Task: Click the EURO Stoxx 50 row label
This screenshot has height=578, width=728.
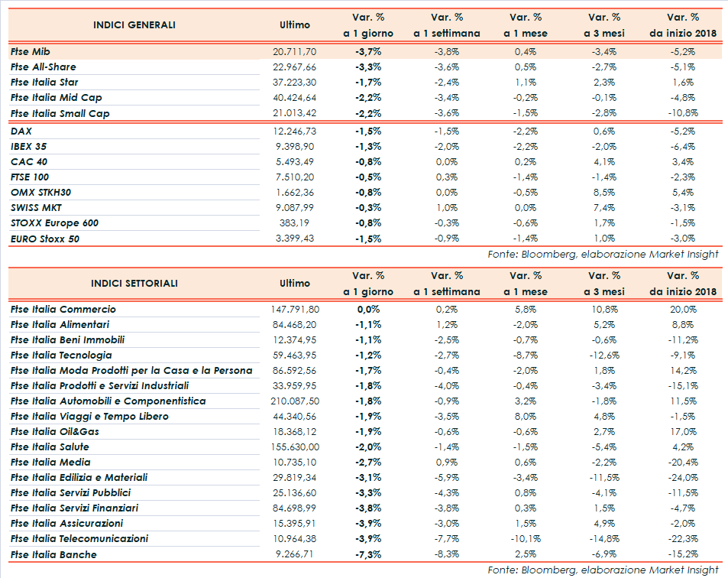Action: [45, 239]
